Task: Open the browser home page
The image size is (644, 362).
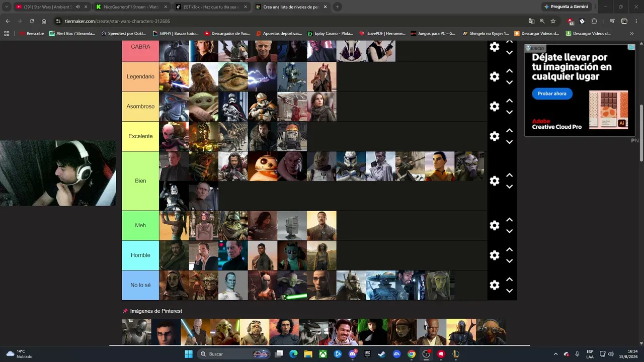Action: click(44, 21)
